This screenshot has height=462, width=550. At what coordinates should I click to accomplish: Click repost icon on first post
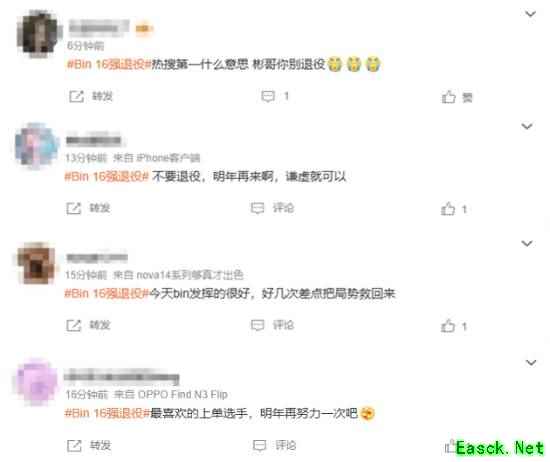click(76, 96)
